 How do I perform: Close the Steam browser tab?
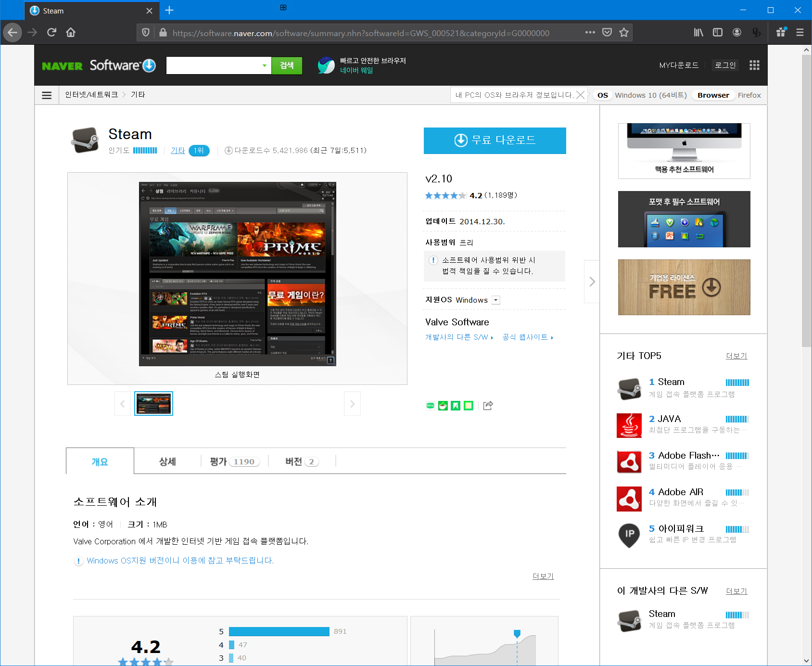pyautogui.click(x=149, y=11)
